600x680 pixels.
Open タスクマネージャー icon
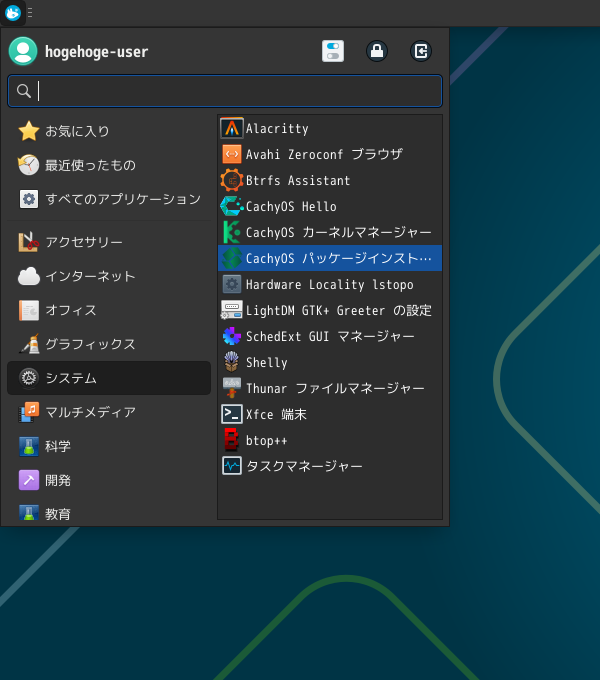pyautogui.click(x=232, y=466)
